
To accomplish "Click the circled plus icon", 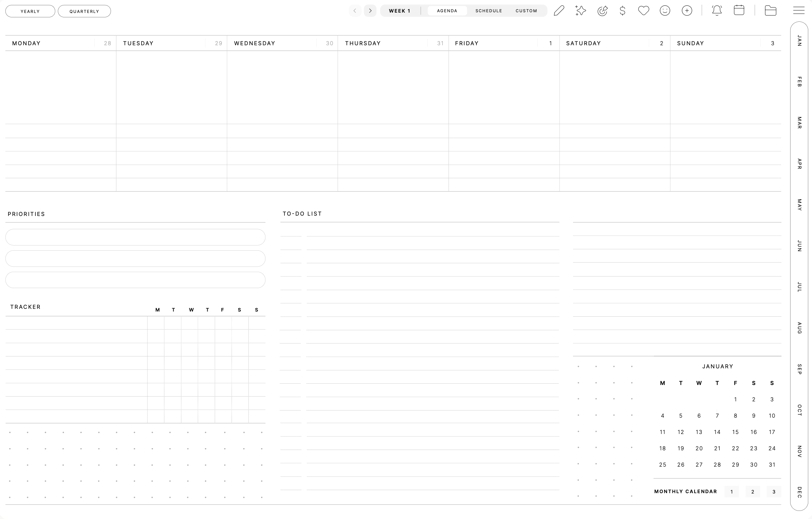I will tap(687, 11).
